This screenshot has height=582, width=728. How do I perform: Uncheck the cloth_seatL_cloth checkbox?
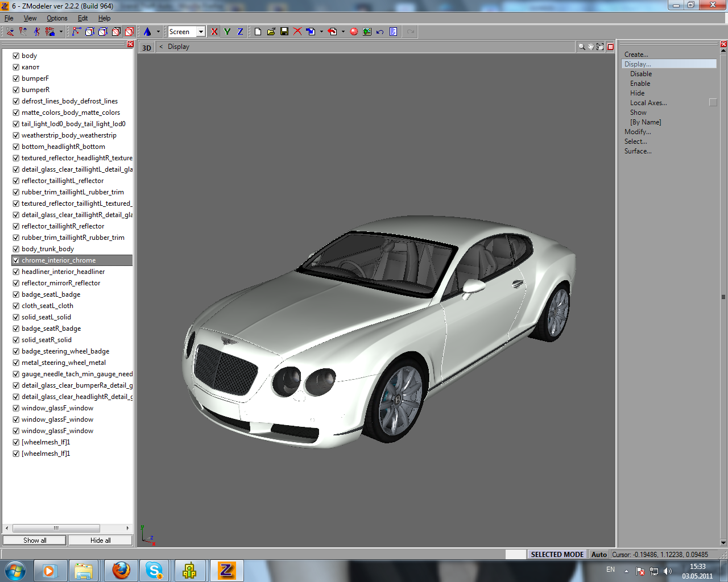click(16, 306)
